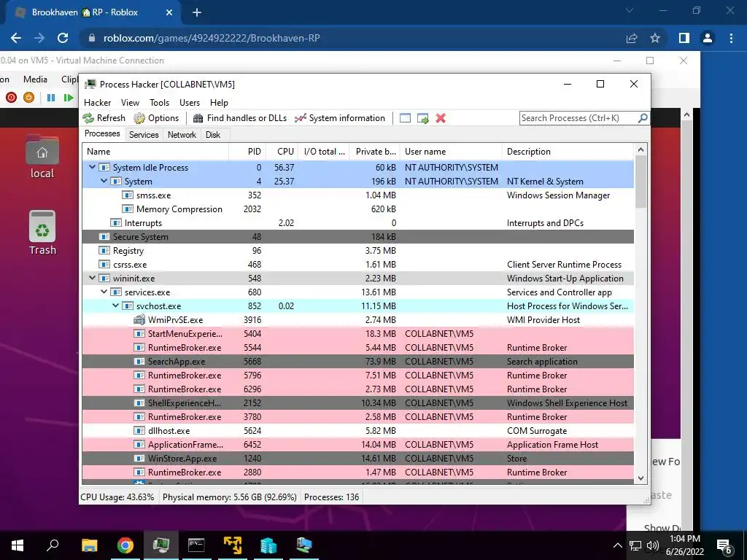747x560 pixels.
Task: Collapse the System Idle Process tree node
Action: [x=93, y=167]
